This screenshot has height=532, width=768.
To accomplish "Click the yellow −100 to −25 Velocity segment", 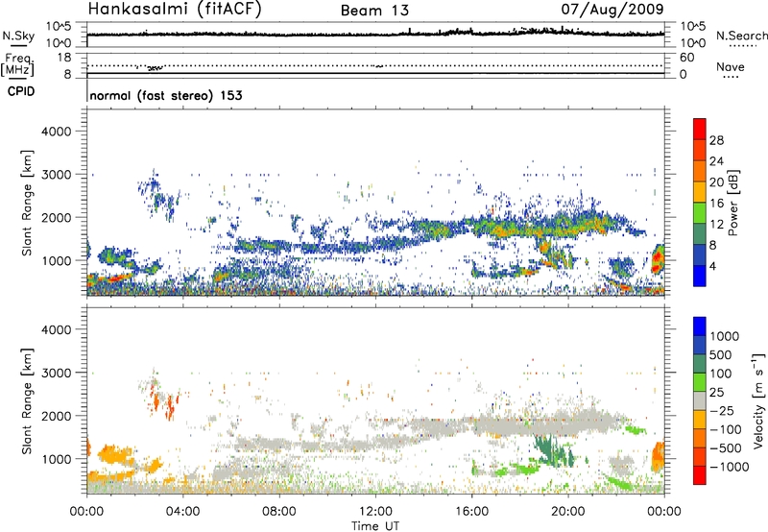I will 700,420.
